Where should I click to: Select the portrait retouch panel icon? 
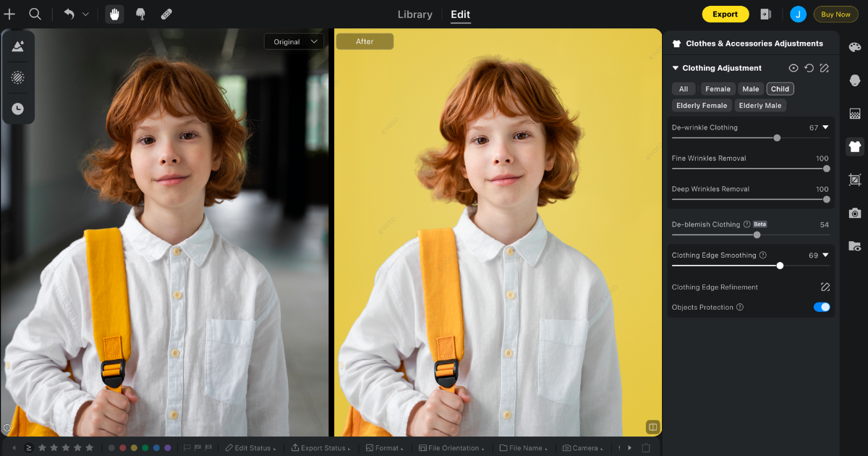tap(855, 79)
